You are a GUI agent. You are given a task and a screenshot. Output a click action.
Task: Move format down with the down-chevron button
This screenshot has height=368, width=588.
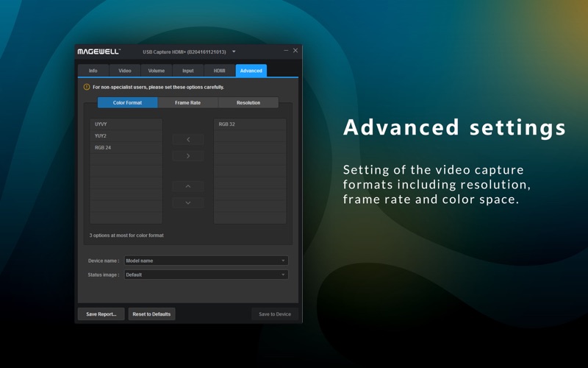click(x=188, y=203)
